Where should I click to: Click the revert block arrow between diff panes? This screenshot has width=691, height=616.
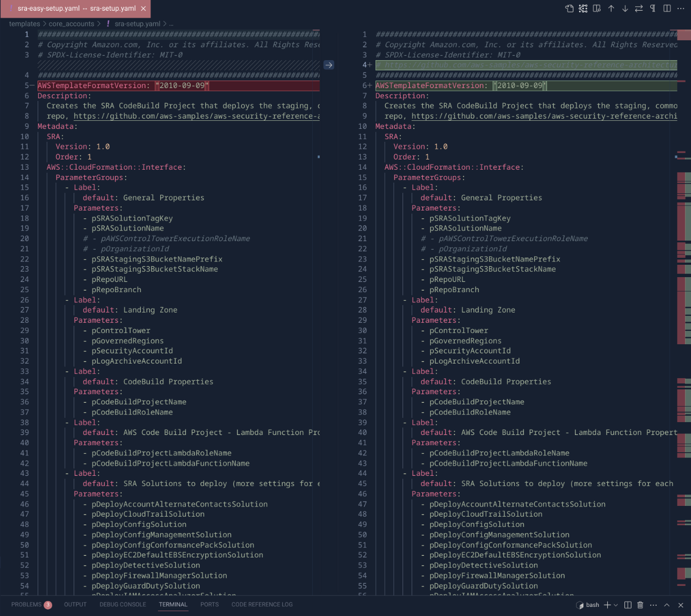pyautogui.click(x=329, y=65)
